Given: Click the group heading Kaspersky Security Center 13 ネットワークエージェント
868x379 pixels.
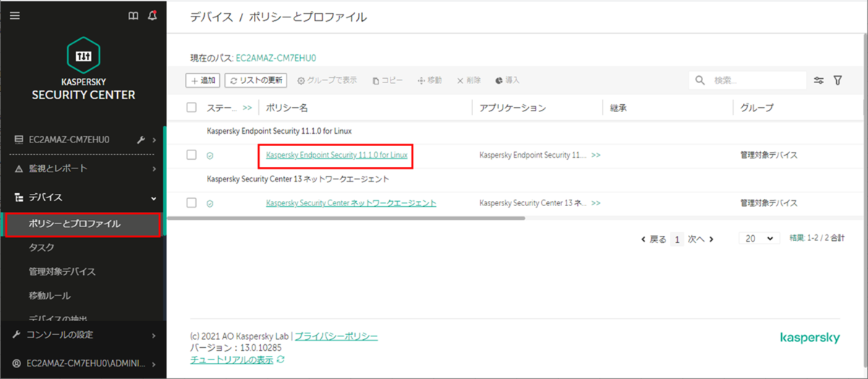Looking at the screenshot, I should coord(298,179).
